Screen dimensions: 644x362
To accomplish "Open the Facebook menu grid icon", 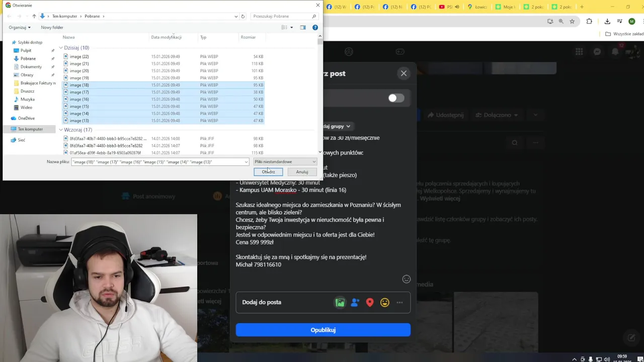I will click(x=579, y=51).
